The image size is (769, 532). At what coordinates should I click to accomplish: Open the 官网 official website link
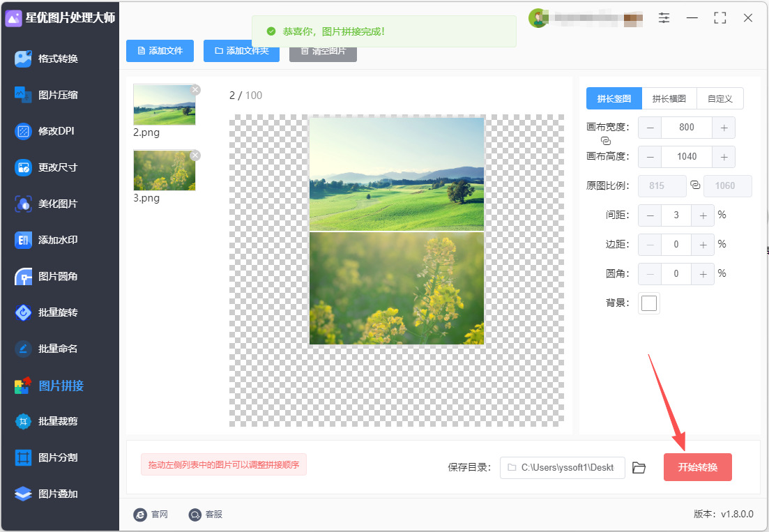tap(151, 515)
